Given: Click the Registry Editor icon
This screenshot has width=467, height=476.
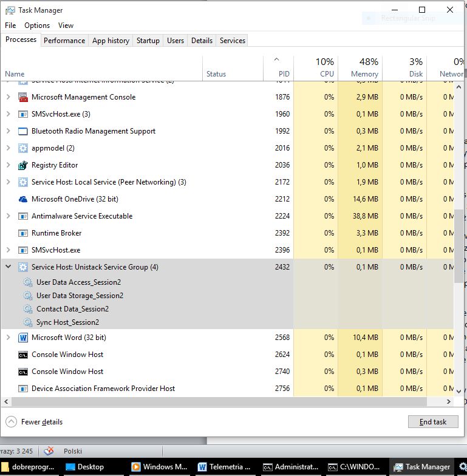Looking at the screenshot, I should (23, 165).
